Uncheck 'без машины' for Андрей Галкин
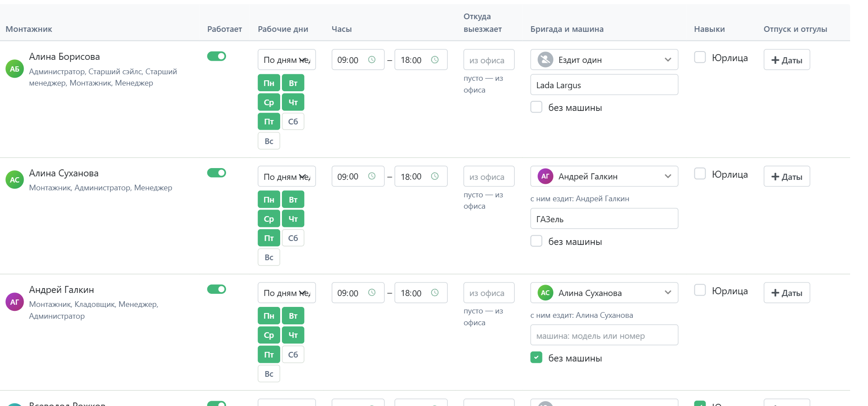Viewport: 868px width, 406px height. click(536, 358)
